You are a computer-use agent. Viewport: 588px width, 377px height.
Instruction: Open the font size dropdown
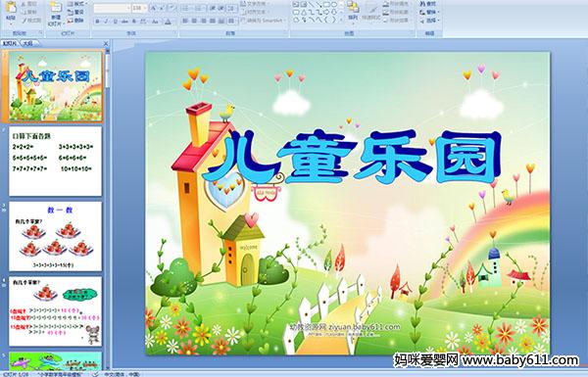[x=145, y=8]
